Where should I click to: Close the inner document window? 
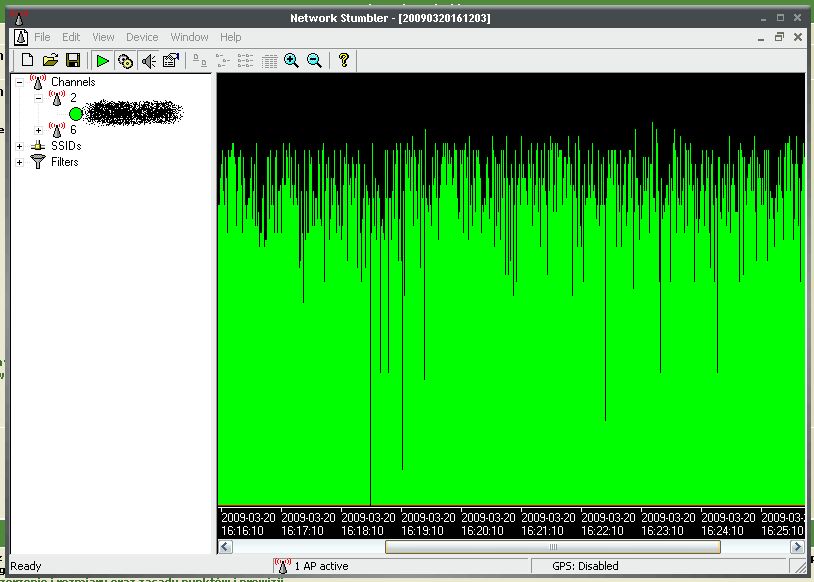(x=798, y=37)
